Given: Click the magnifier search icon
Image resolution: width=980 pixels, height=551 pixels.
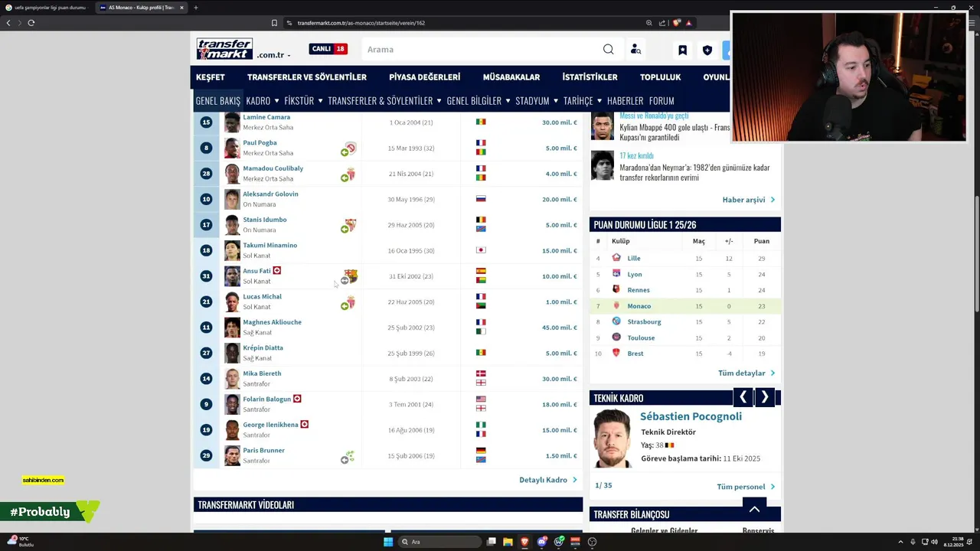Looking at the screenshot, I should click(608, 50).
